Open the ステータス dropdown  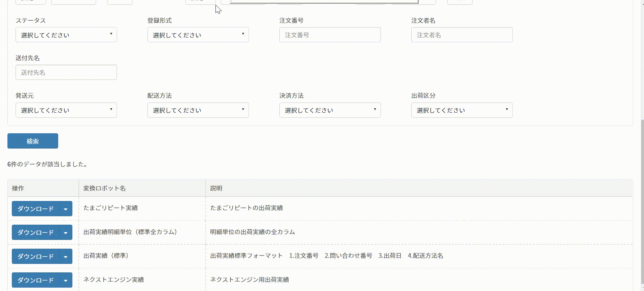[66, 35]
